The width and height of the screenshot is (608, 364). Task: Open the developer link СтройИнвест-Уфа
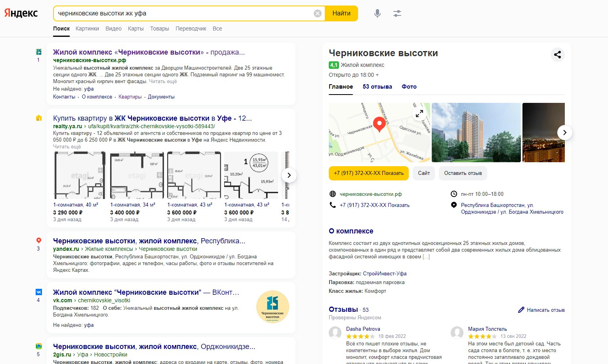(x=385, y=274)
